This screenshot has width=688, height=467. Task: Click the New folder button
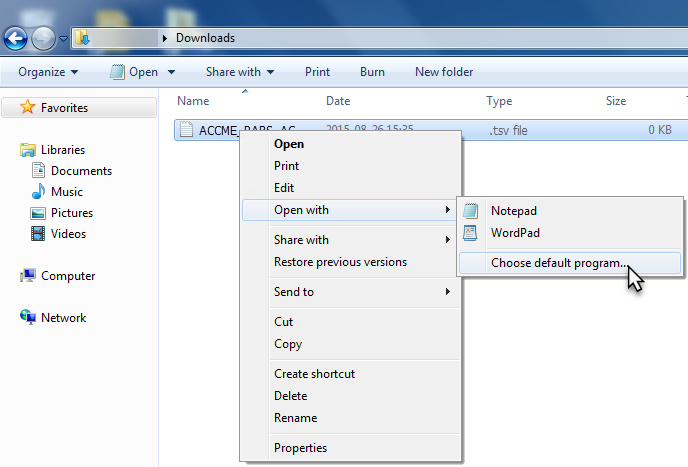click(x=444, y=72)
